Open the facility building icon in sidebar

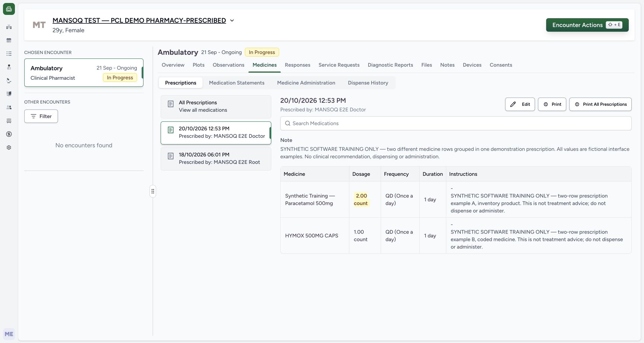9,27
